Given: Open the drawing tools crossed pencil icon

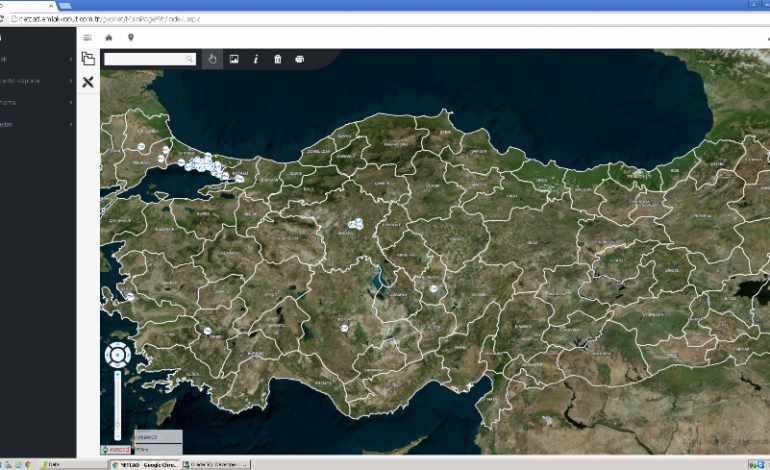Looking at the screenshot, I should coord(88,82).
